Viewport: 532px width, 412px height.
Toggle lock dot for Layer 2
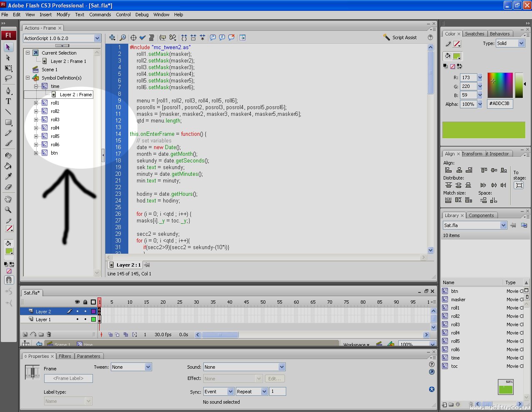[x=85, y=312]
